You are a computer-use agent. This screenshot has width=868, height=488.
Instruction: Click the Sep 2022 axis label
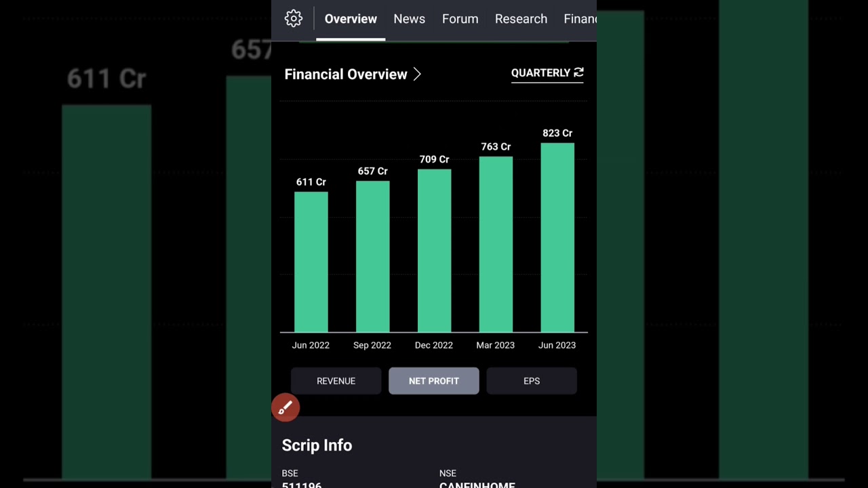coord(372,345)
